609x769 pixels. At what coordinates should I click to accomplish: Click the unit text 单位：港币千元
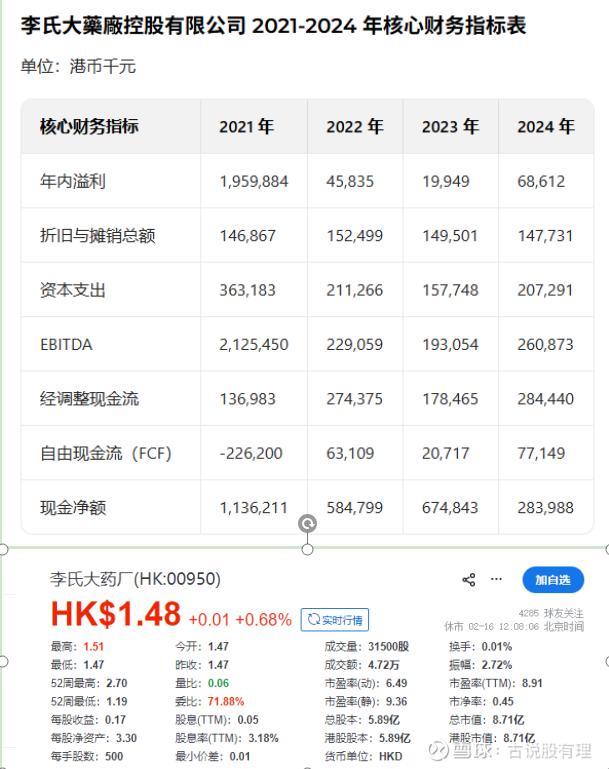coord(78,66)
